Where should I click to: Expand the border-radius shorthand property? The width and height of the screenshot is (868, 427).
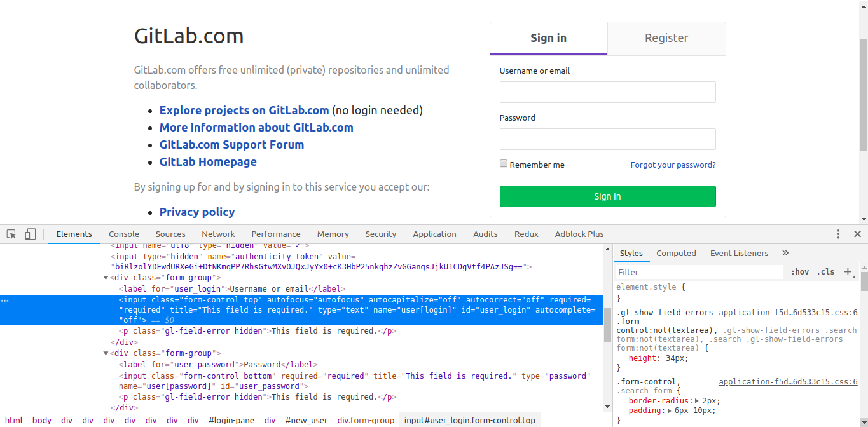tap(697, 401)
